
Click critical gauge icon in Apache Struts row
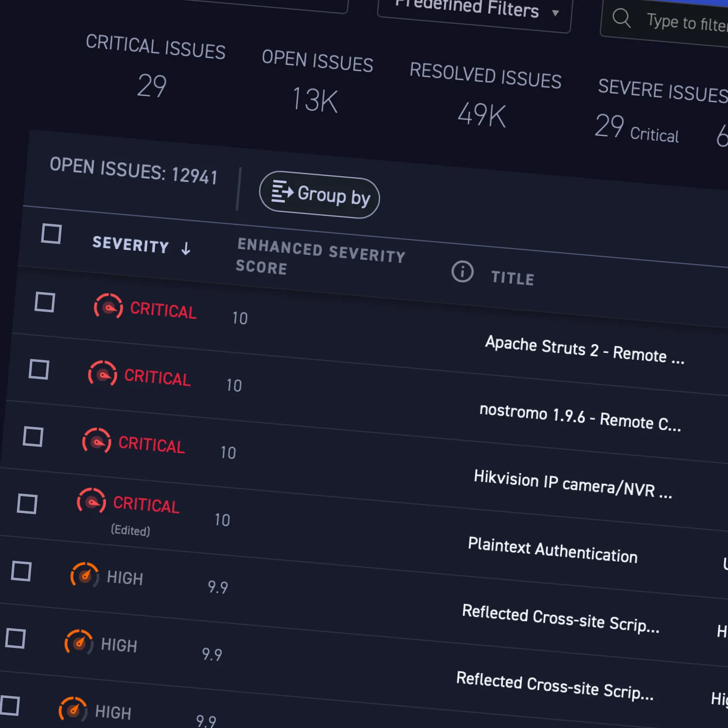(108, 307)
